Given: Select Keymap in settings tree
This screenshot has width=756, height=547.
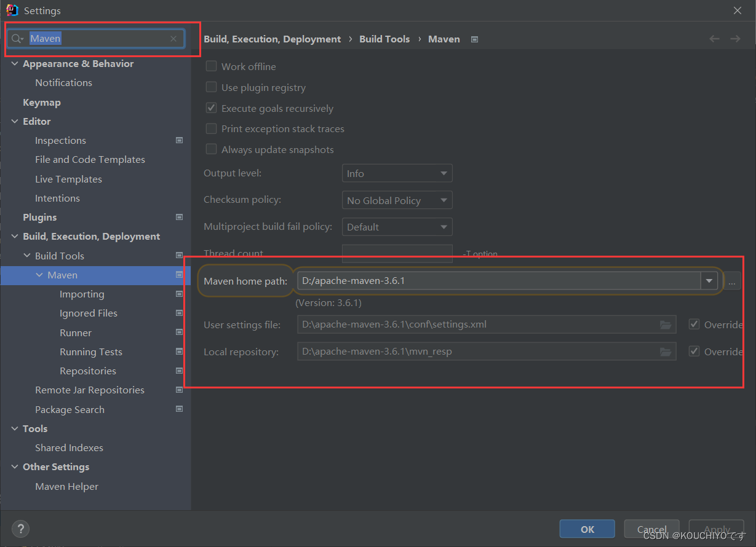Looking at the screenshot, I should tap(42, 103).
